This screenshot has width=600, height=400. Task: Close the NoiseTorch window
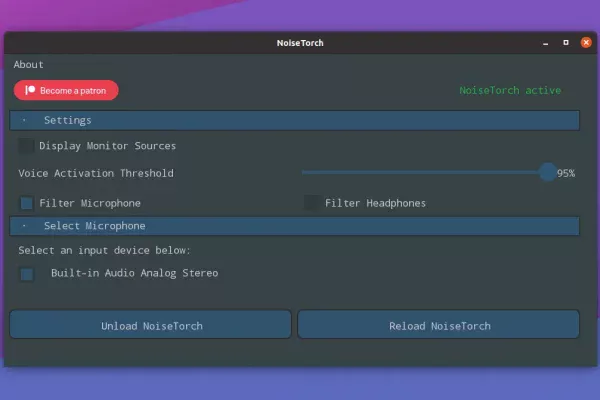click(x=586, y=42)
